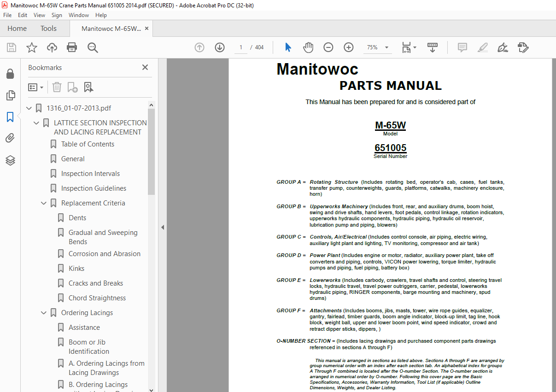
Task: Delete selected bookmark trash icon
Action: (57, 87)
